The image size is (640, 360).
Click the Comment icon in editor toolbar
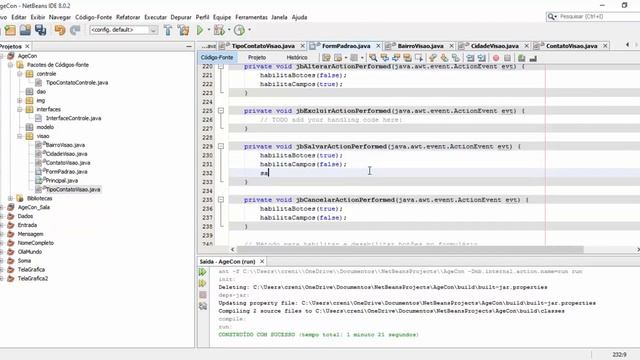pyautogui.click(x=522, y=58)
